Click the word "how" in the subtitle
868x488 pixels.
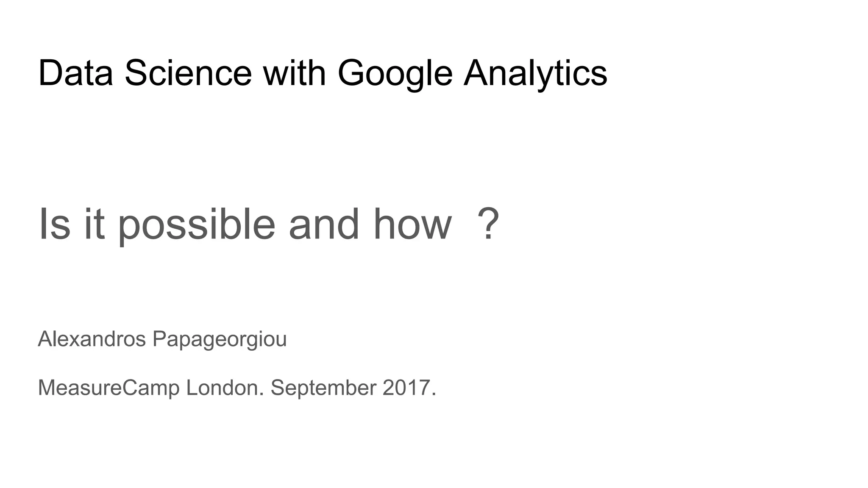tap(412, 224)
